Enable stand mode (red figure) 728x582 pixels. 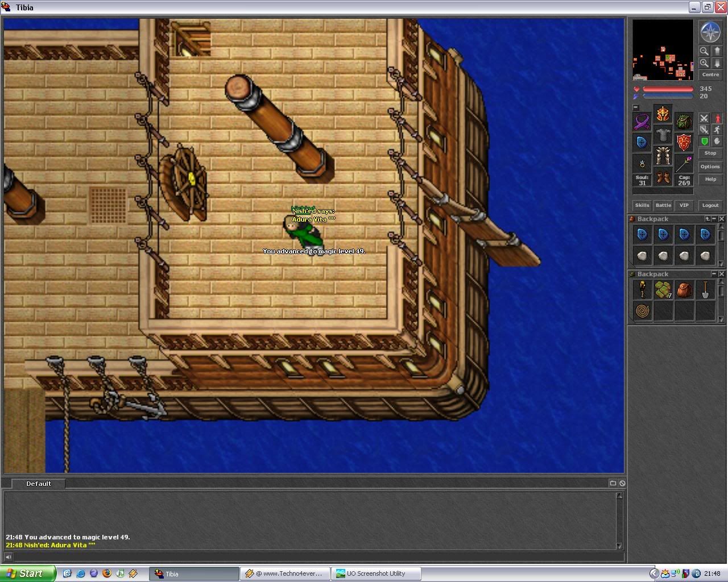[717, 118]
